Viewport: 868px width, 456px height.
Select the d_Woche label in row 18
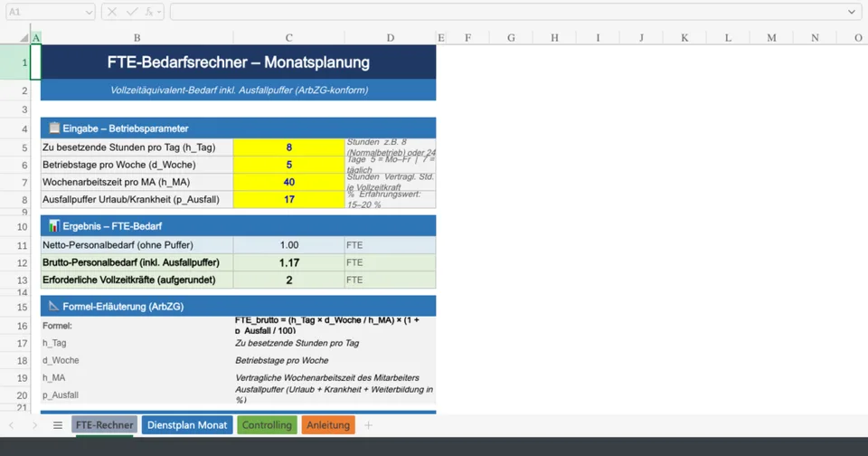[x=137, y=360]
